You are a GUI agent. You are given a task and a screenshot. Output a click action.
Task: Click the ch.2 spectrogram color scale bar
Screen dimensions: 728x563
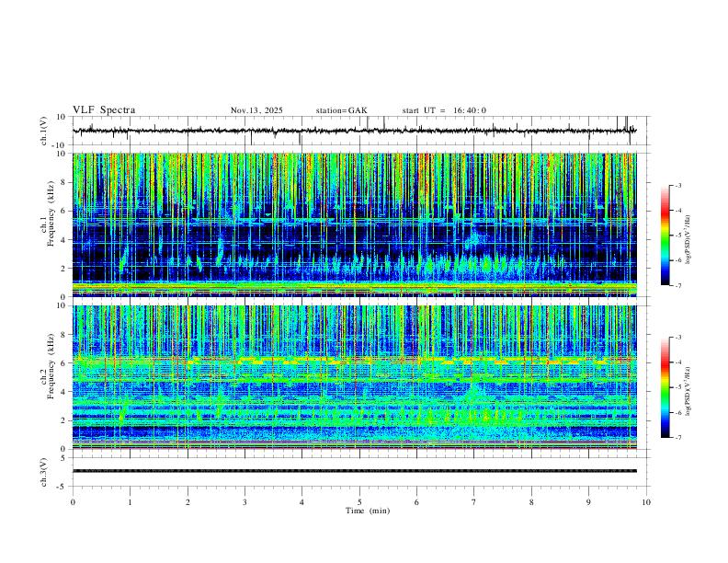pos(665,387)
